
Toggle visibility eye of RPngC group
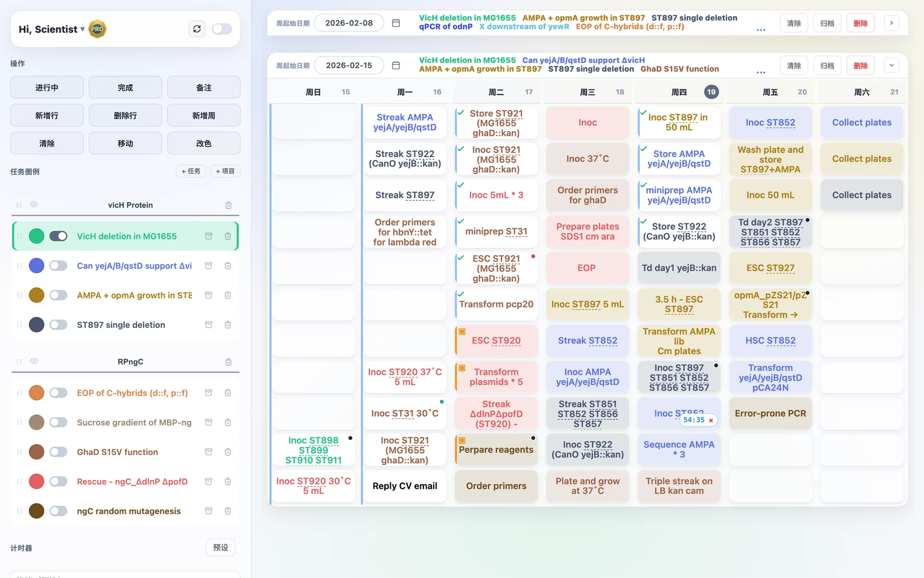coord(34,361)
